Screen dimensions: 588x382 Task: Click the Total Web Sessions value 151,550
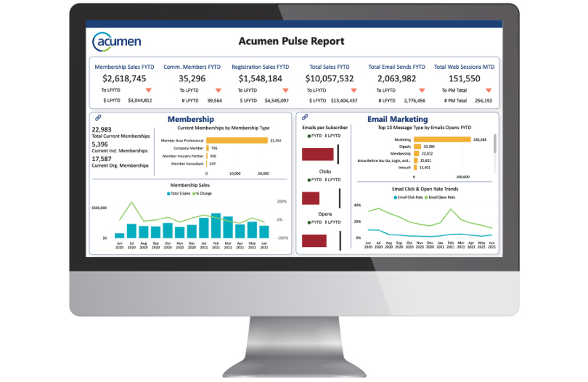(x=464, y=79)
